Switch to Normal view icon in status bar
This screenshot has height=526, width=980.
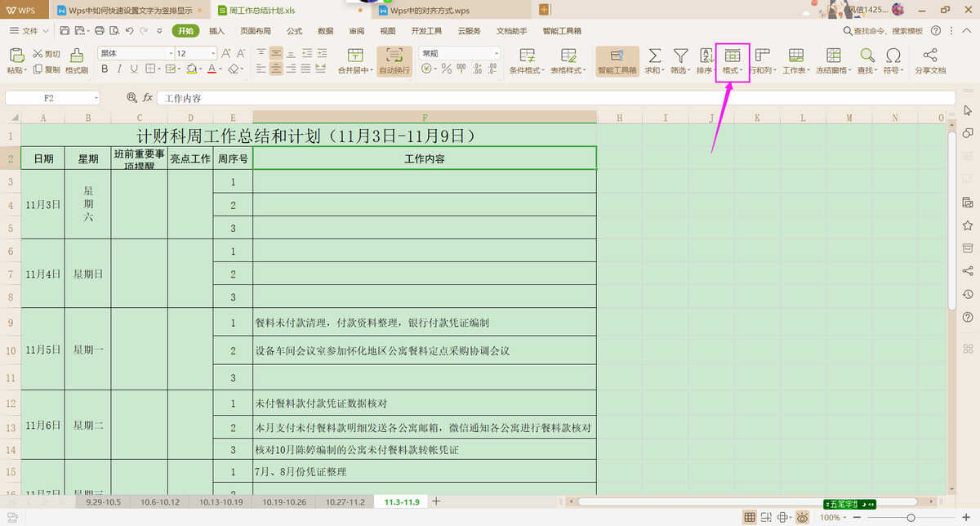(x=750, y=518)
